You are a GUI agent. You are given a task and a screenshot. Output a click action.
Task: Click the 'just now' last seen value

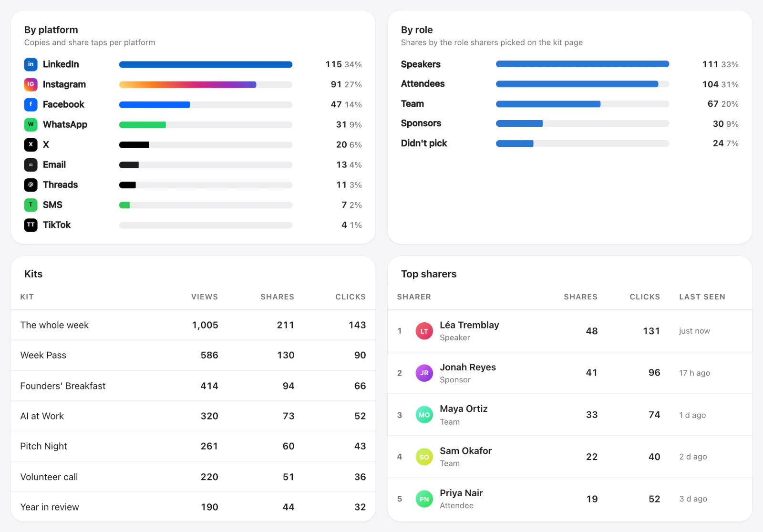tap(694, 331)
